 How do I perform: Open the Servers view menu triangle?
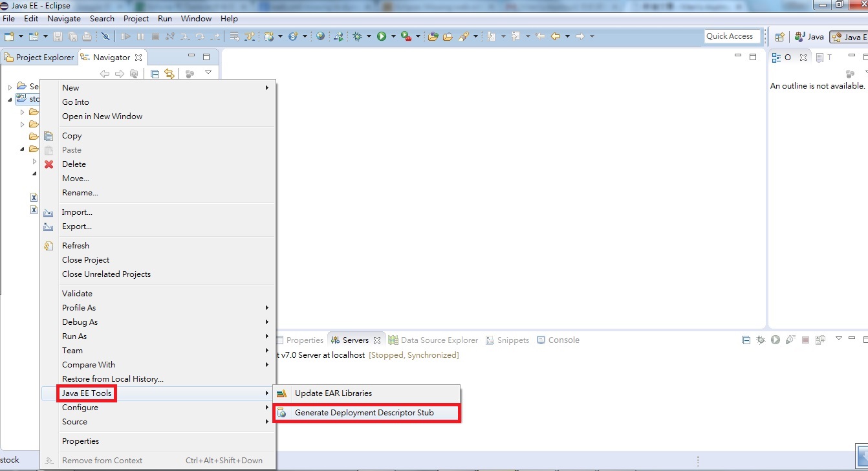[x=839, y=339]
